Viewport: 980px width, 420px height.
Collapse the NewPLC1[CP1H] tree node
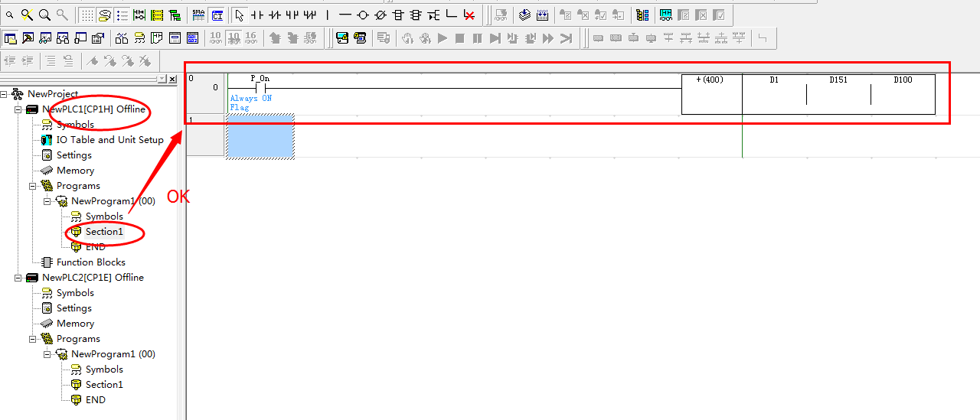(19, 109)
